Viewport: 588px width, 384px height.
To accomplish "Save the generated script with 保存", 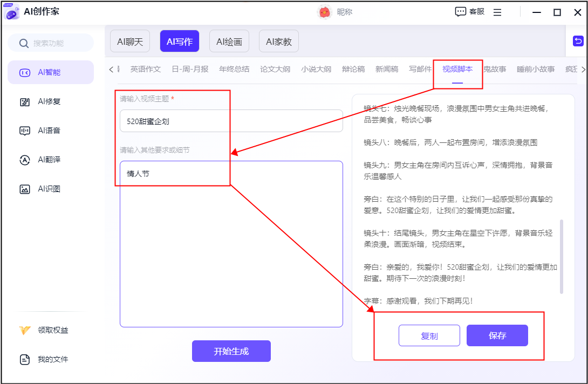I will tap(497, 335).
